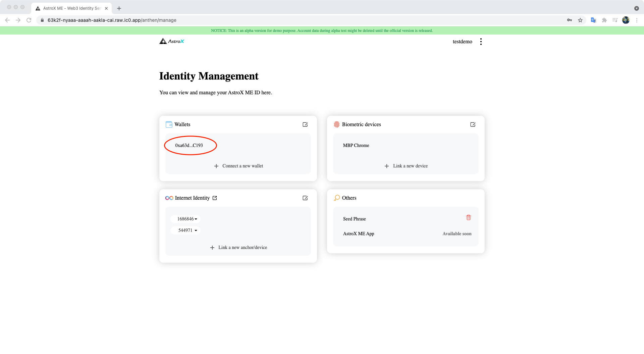The height and width of the screenshot is (354, 644).
Task: Select the MBP Chrome device entry
Action: pos(356,146)
